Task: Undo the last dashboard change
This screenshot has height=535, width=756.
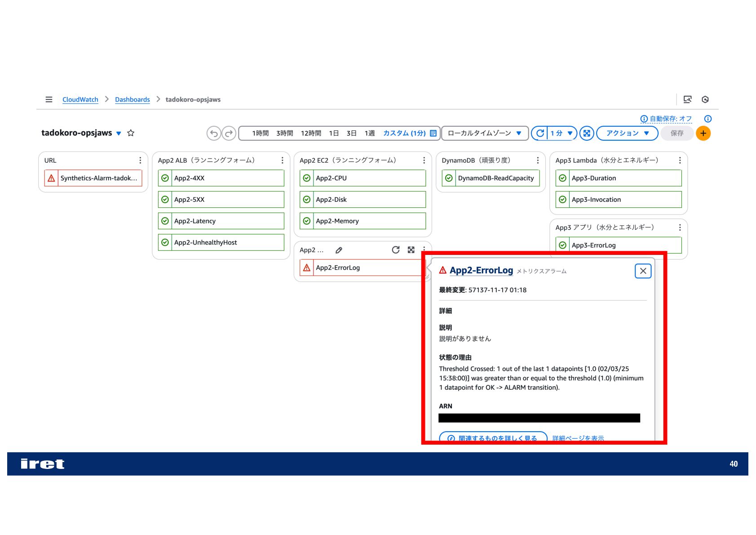Action: (x=214, y=134)
